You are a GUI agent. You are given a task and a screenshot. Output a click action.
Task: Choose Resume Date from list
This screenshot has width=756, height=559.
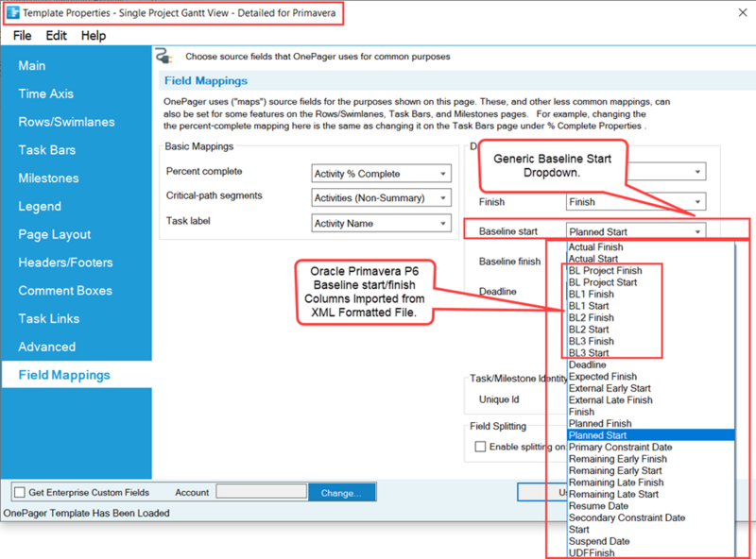coord(651,506)
